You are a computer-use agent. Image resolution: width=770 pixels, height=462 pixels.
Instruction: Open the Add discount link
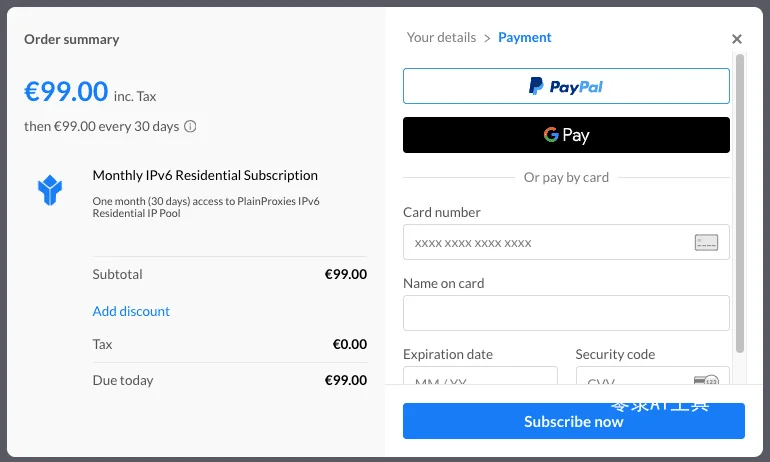[x=131, y=311]
